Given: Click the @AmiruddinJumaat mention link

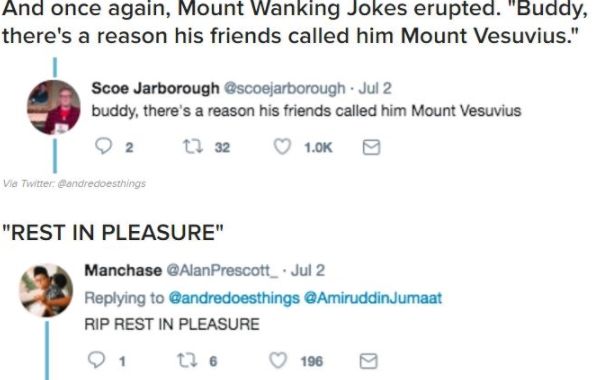Looking at the screenshot, I should point(373,298).
